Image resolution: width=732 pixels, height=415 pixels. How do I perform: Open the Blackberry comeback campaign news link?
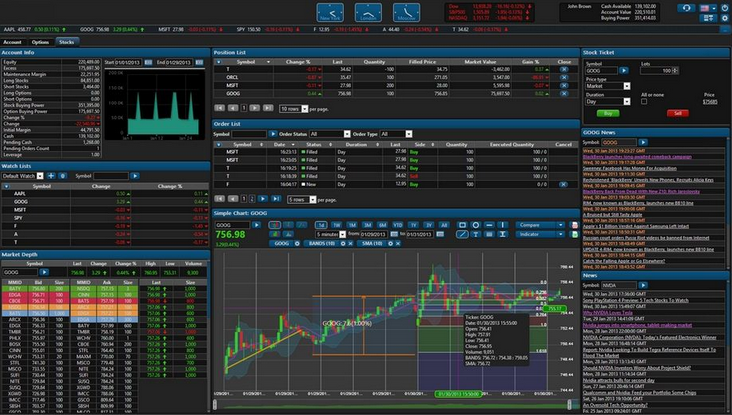pyautogui.click(x=637, y=157)
